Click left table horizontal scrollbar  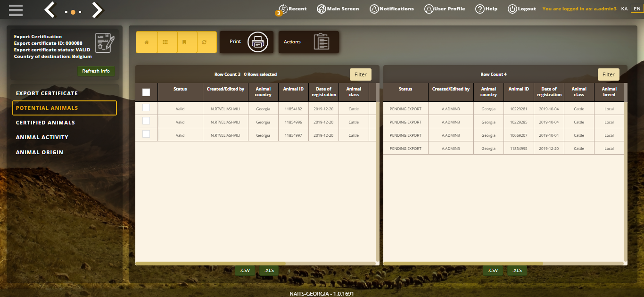click(x=211, y=264)
